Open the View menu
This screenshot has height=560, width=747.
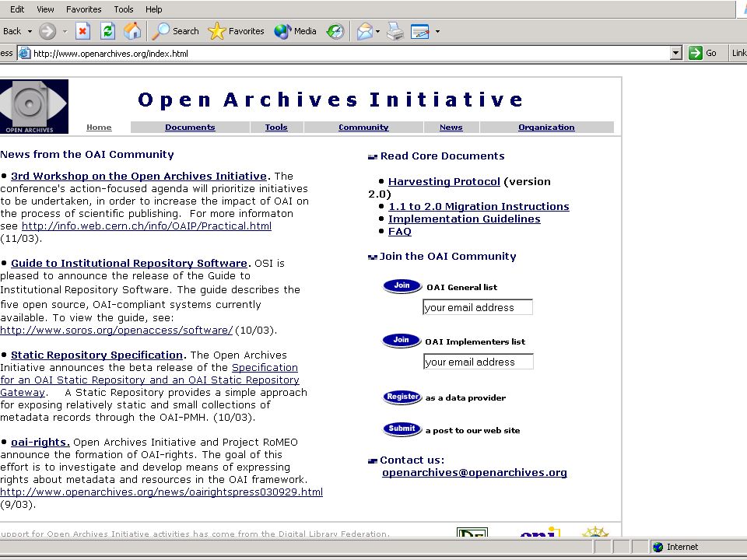(45, 9)
